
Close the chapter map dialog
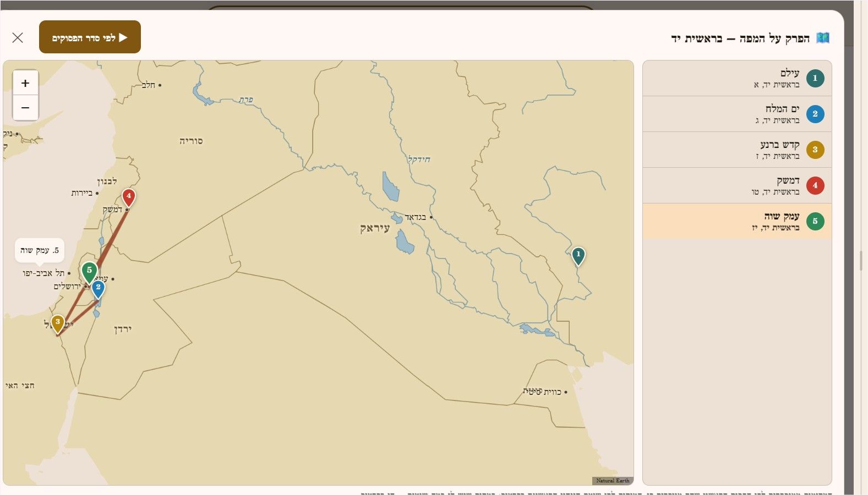pyautogui.click(x=18, y=37)
